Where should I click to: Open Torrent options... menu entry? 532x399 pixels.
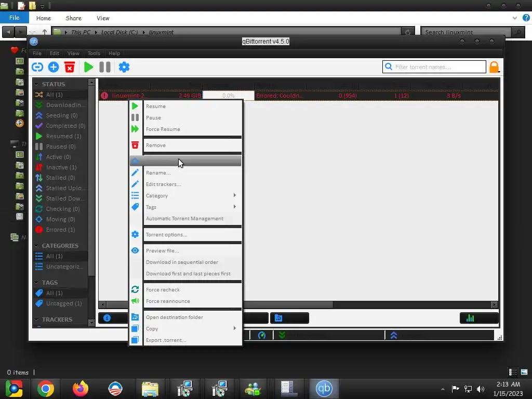(x=185, y=234)
